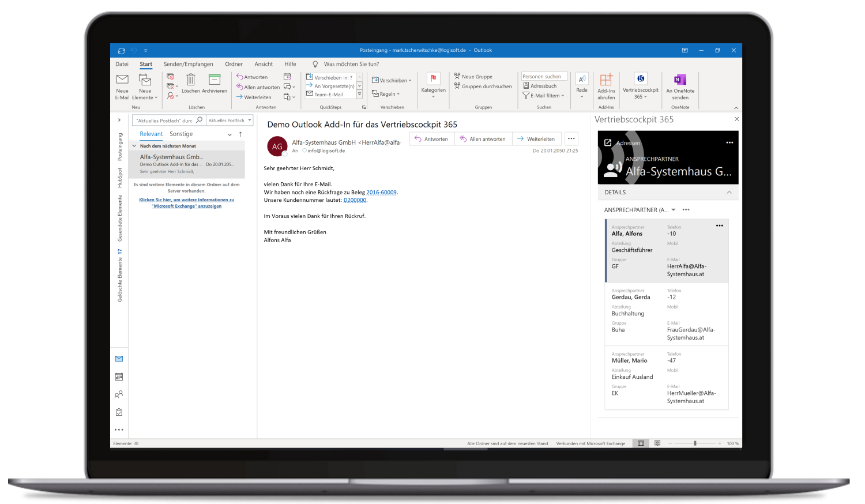Screen dimensions: 865x504
Task: Open the Beleg 2016-60009 link
Action: tap(382, 193)
